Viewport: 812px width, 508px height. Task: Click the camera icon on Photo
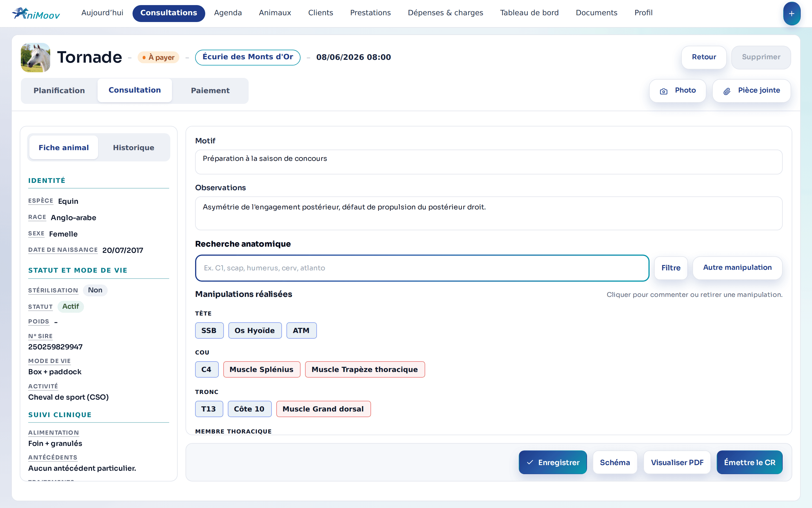(x=663, y=91)
